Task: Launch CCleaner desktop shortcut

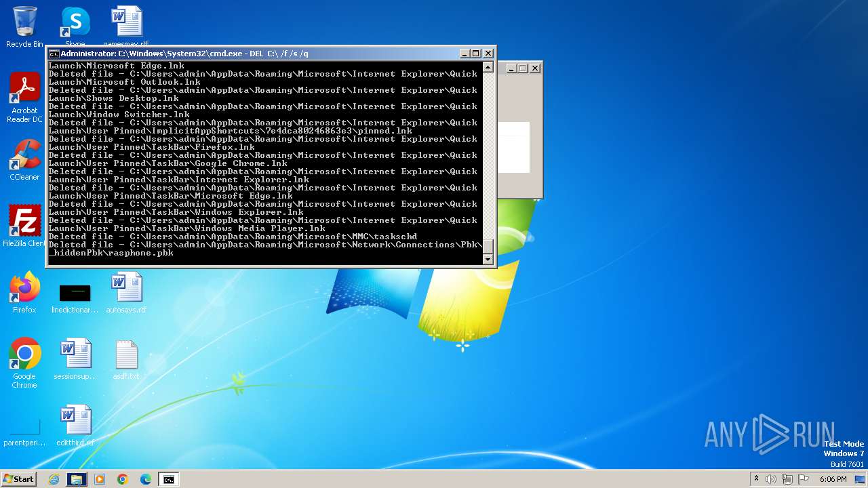Action: tap(24, 160)
